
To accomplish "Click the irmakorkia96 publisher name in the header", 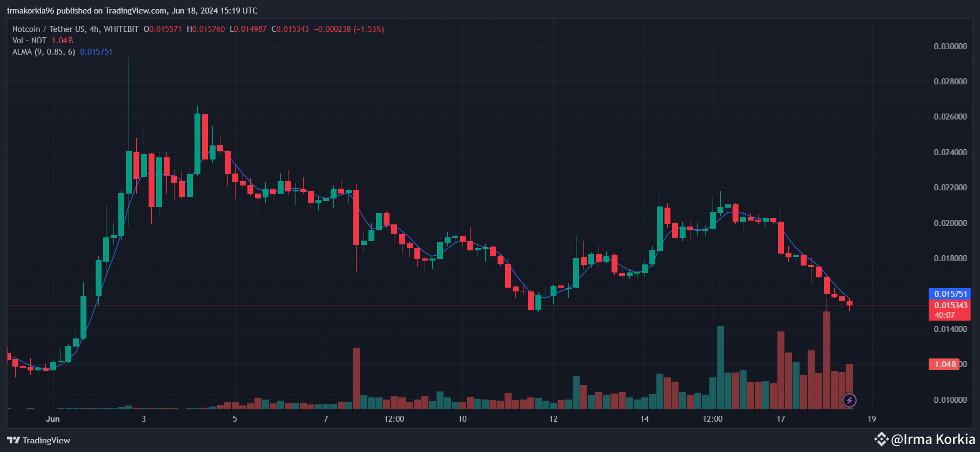I will click(x=31, y=11).
